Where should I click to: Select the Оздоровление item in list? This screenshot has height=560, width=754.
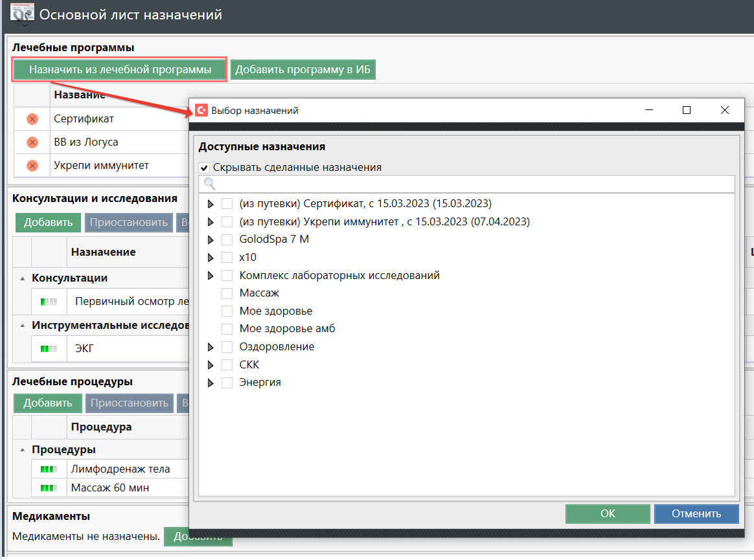[x=277, y=347]
